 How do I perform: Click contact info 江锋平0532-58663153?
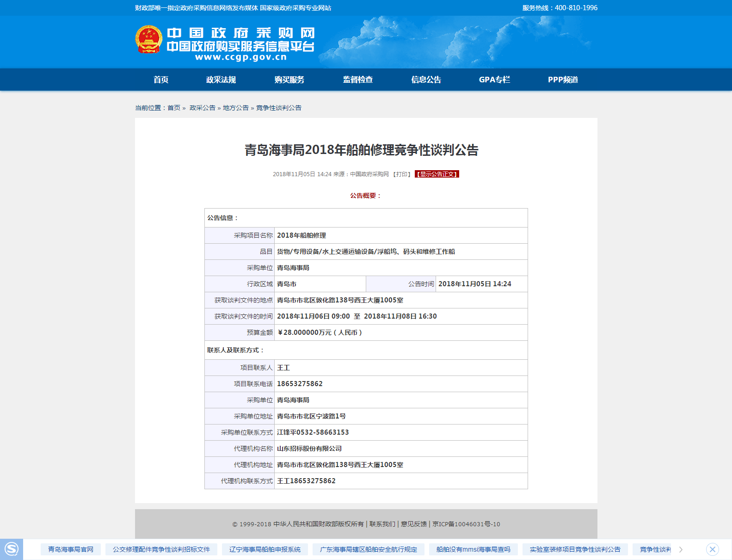313,432
